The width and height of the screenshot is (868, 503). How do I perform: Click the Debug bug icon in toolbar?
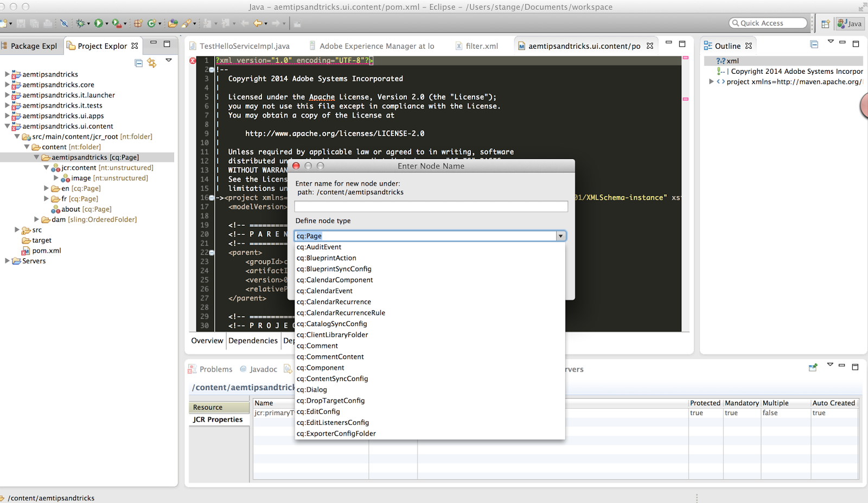pyautogui.click(x=80, y=23)
